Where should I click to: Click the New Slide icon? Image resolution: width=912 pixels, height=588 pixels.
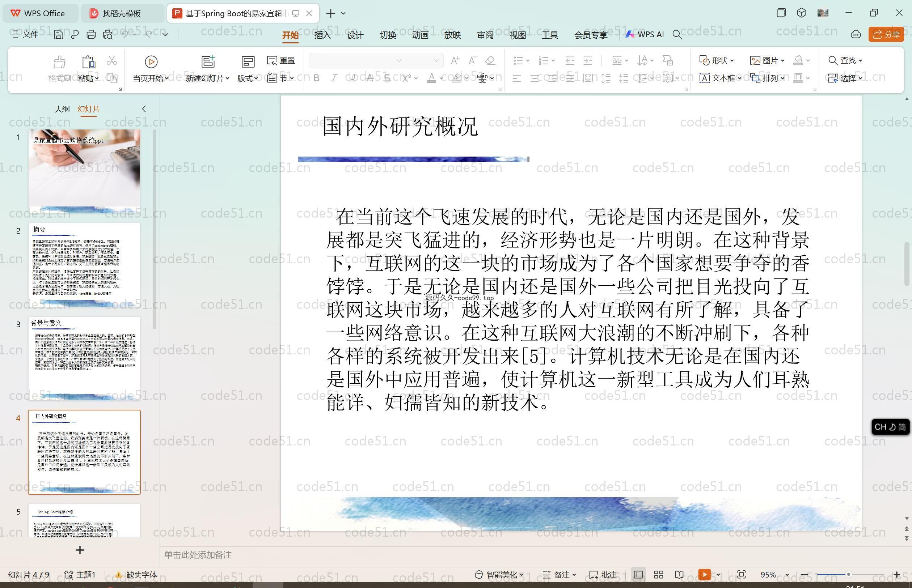pyautogui.click(x=208, y=61)
